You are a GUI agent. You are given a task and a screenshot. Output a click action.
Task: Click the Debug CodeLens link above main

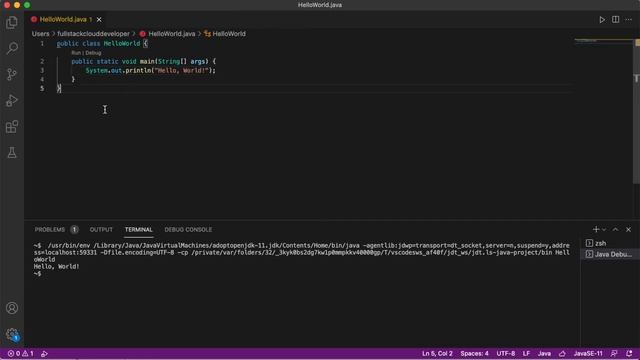point(93,53)
